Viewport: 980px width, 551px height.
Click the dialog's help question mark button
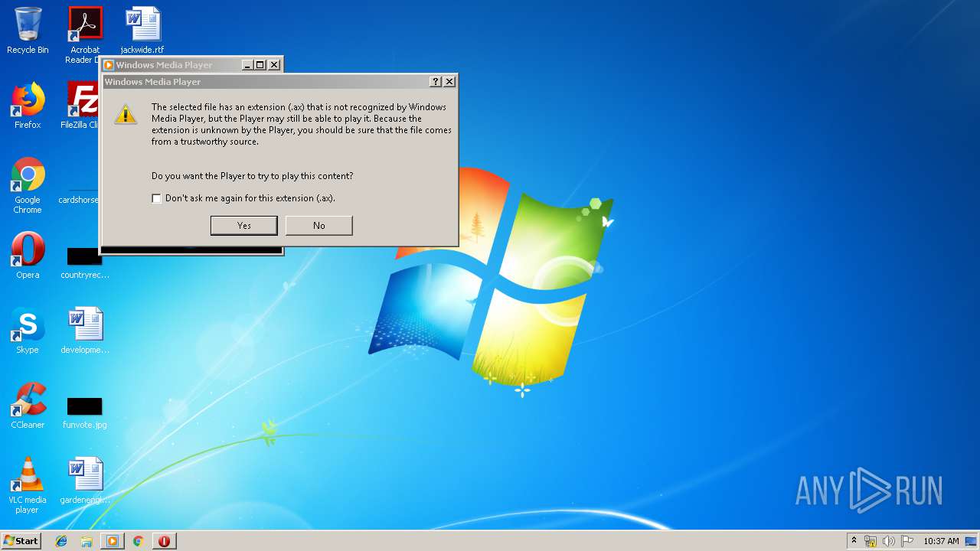pyautogui.click(x=436, y=81)
